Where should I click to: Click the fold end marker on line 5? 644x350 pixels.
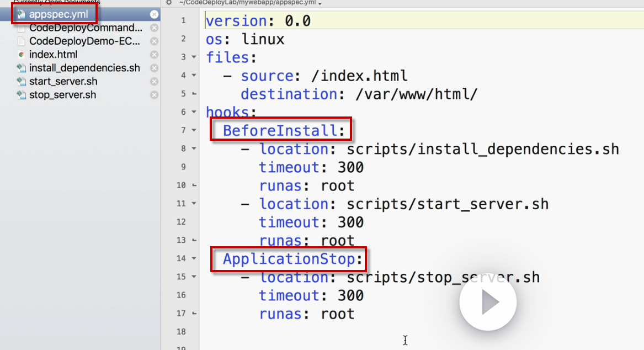(x=194, y=94)
